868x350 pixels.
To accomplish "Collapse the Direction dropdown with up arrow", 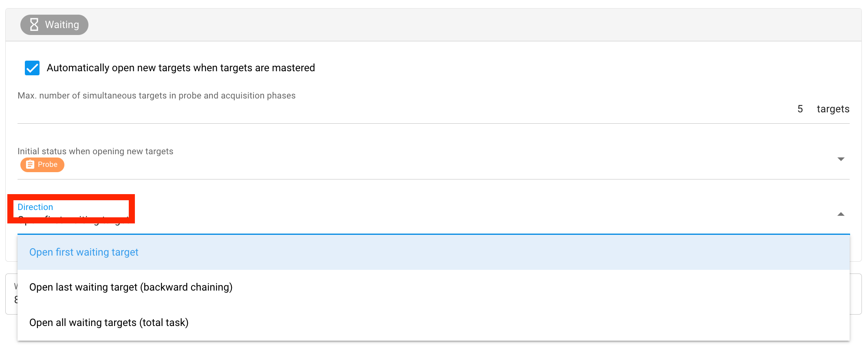I will 841,214.
